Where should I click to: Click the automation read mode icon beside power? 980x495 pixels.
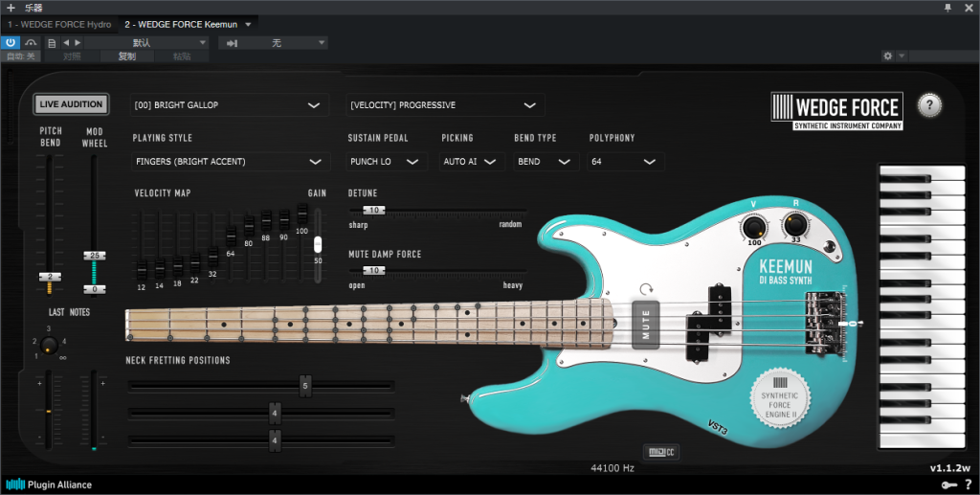coord(30,43)
